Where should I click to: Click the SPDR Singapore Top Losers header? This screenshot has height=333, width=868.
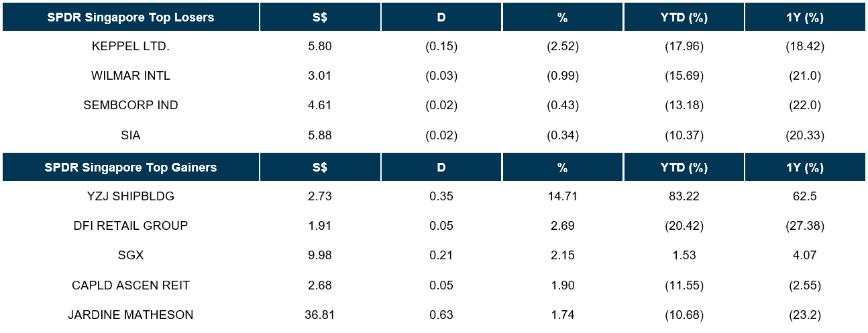tap(131, 17)
